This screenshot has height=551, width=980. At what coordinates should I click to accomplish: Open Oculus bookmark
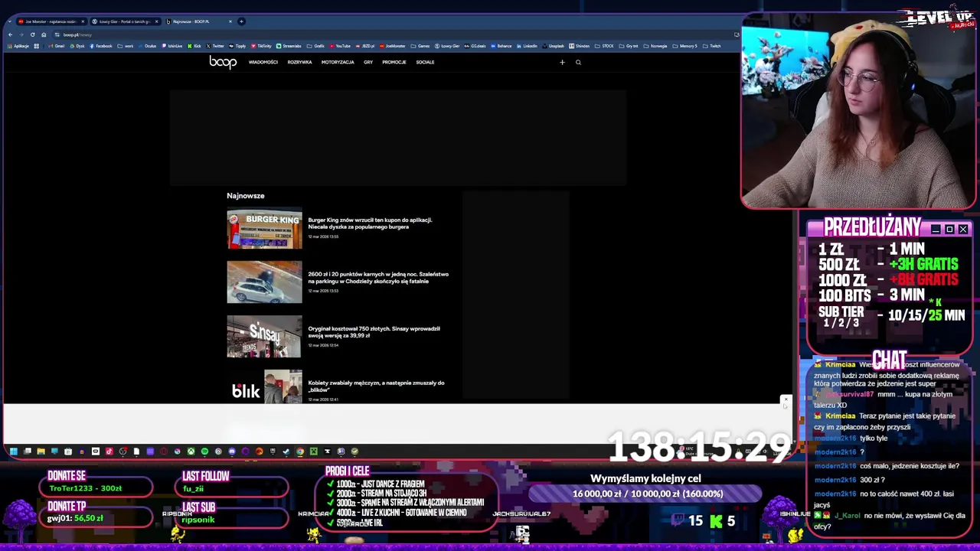pos(147,46)
